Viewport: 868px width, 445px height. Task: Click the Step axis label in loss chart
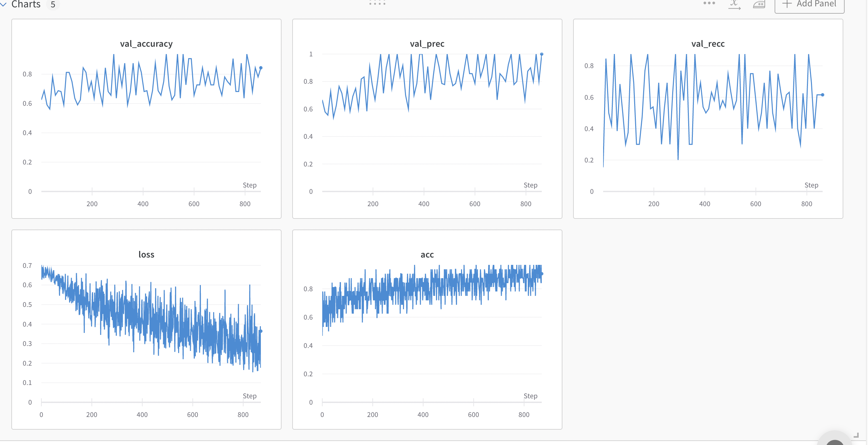pos(250,396)
